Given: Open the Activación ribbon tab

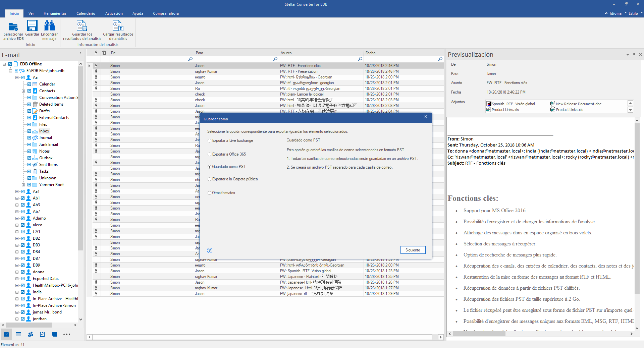Looking at the screenshot, I should [x=114, y=13].
